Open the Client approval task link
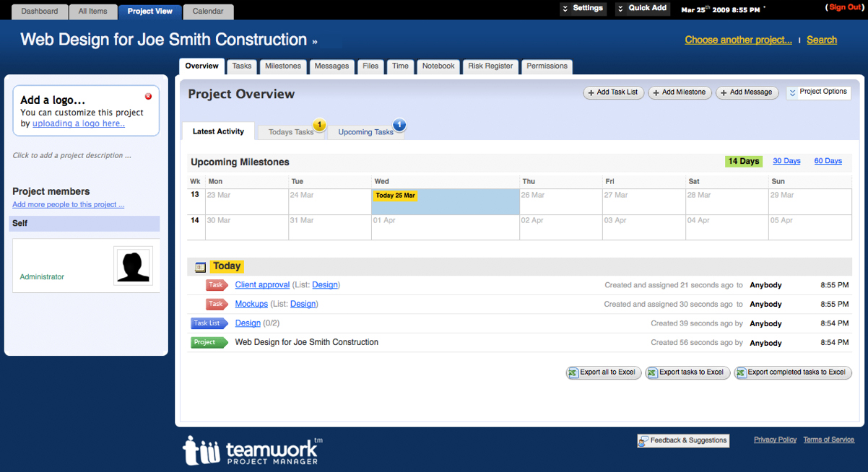 [x=262, y=285]
